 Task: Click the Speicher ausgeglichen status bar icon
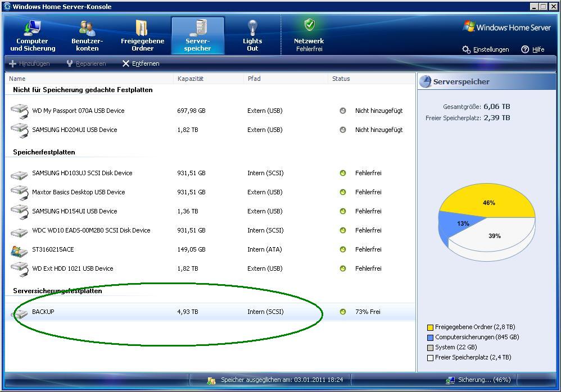211,381
